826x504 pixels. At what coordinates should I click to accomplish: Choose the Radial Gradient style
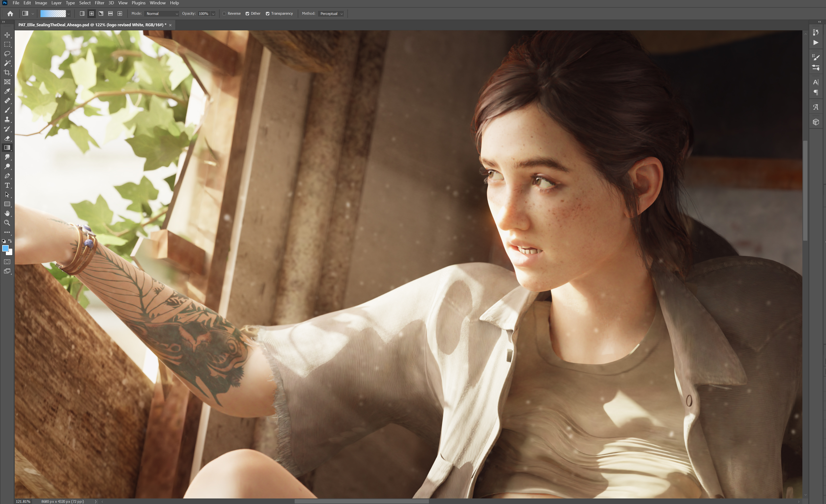[92, 14]
